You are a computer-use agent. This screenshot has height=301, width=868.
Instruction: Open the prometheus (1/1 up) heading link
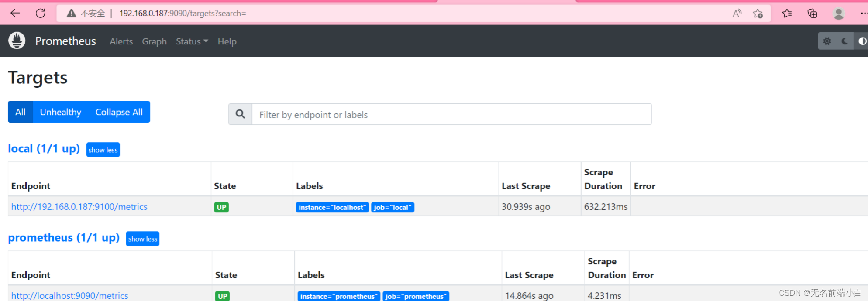[x=64, y=238]
